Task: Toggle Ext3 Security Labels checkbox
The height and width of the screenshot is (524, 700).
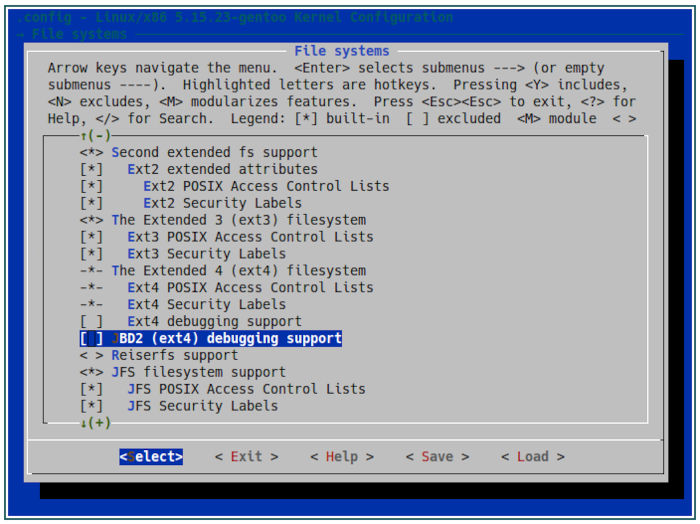Action: click(92, 254)
